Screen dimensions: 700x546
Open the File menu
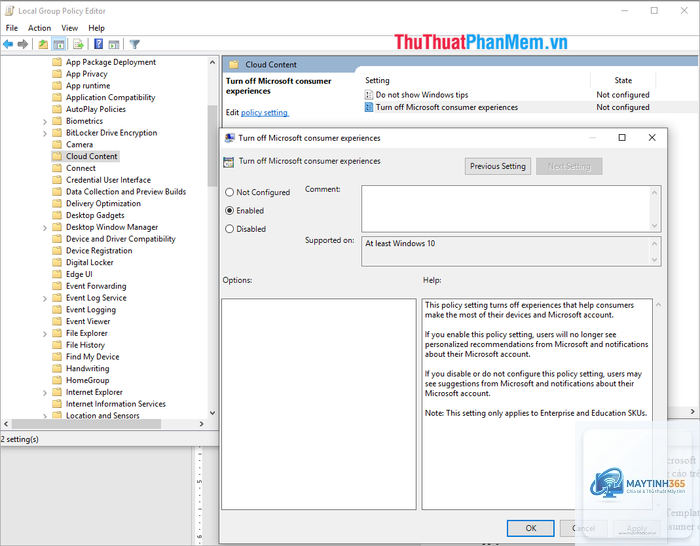coord(12,28)
